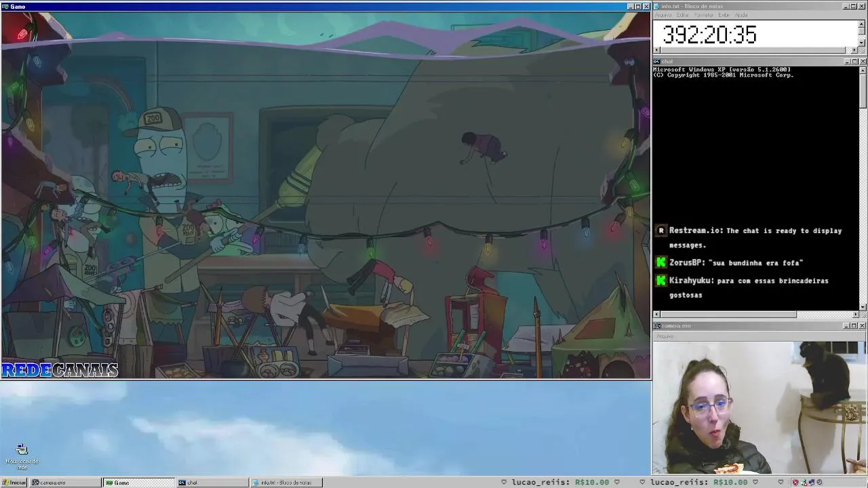Image resolution: width=868 pixels, height=488 pixels.
Task: Click the Kirahyuku chat username
Action: coord(691,281)
